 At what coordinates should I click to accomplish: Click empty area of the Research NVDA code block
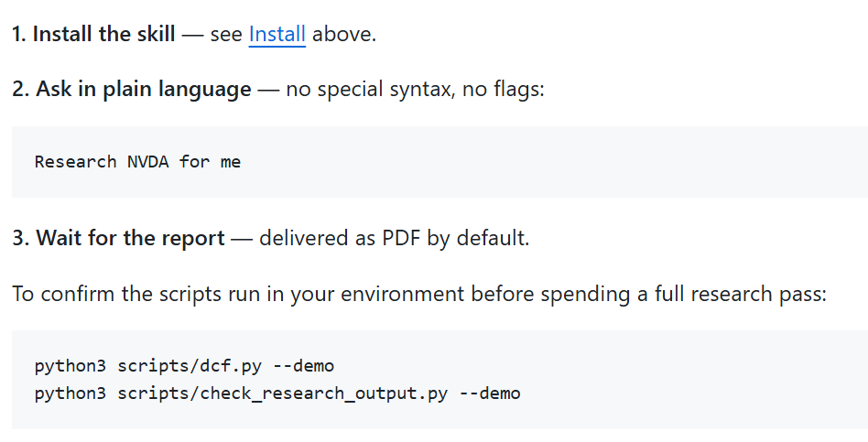[554, 162]
